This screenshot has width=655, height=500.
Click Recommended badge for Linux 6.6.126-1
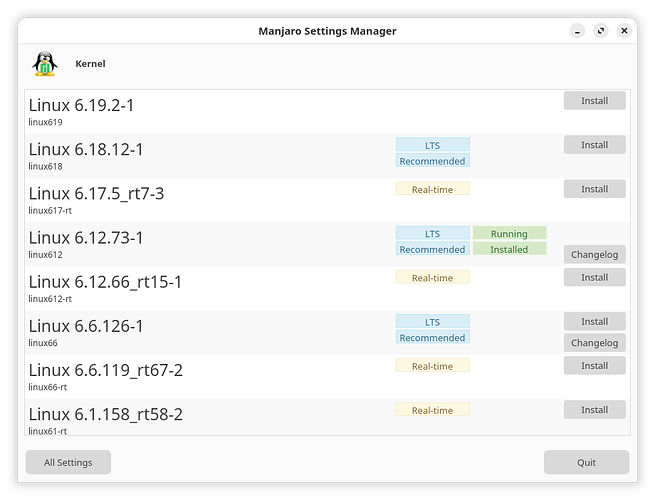[433, 338]
